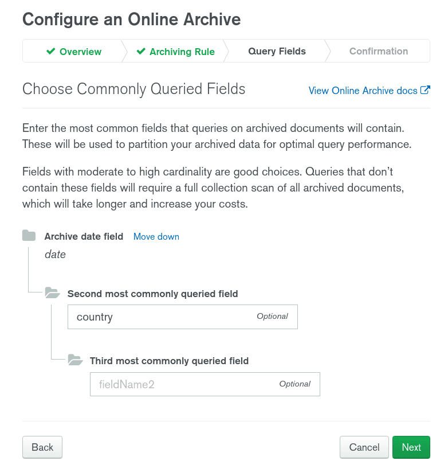
Task: Click the open folder icon for third field
Action: point(75,360)
